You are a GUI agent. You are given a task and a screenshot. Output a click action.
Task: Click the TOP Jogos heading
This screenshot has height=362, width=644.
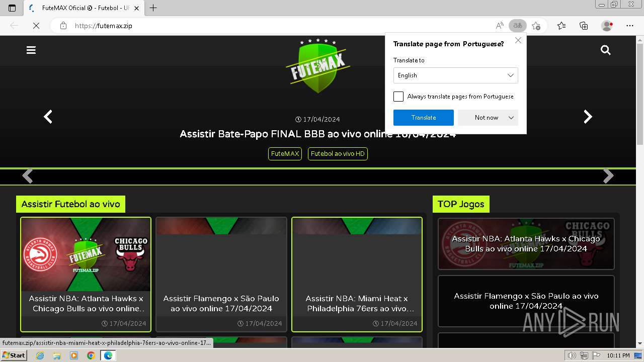[x=461, y=204]
